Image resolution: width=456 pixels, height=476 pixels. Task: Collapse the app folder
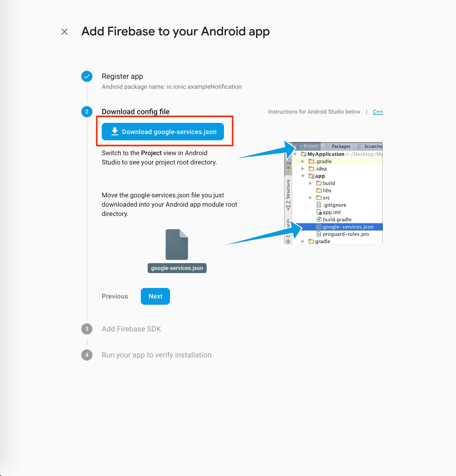tap(303, 176)
